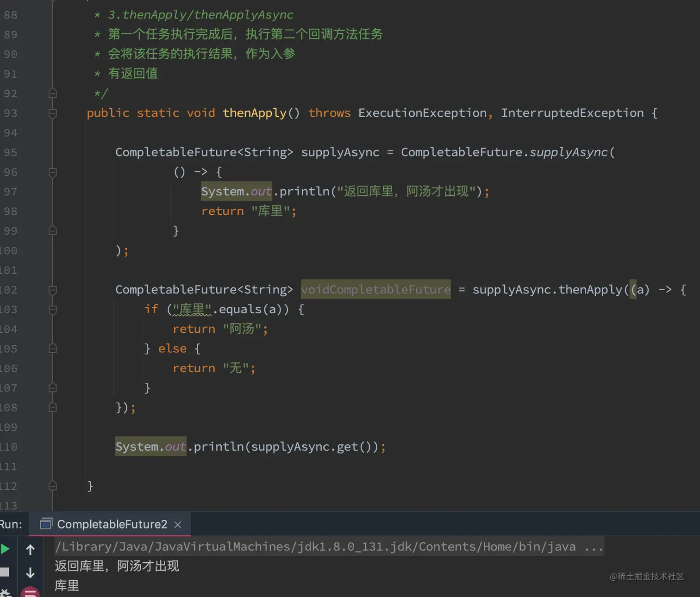The width and height of the screenshot is (700, 597).
Task: Fold the supplier lambda starting at line 96
Action: 53,172
